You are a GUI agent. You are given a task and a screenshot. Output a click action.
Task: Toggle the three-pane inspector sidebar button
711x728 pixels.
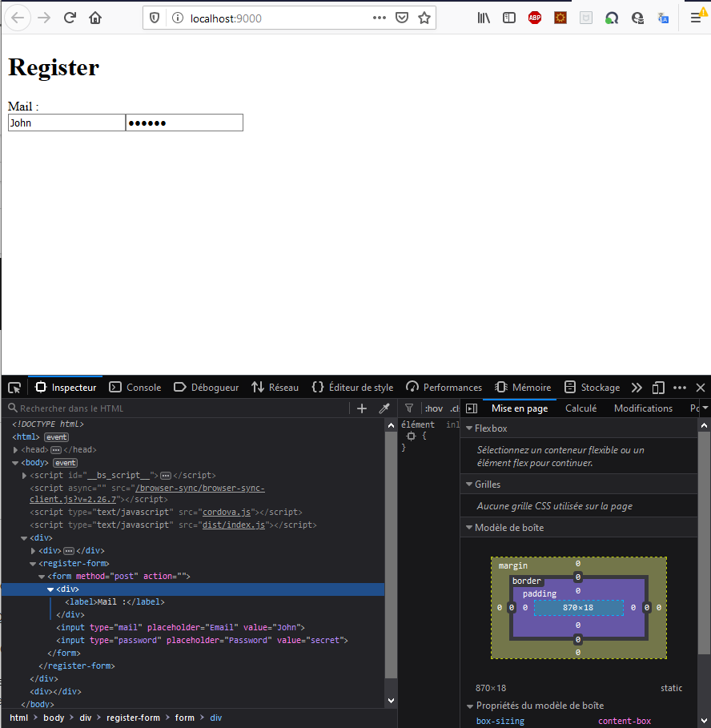click(x=472, y=408)
